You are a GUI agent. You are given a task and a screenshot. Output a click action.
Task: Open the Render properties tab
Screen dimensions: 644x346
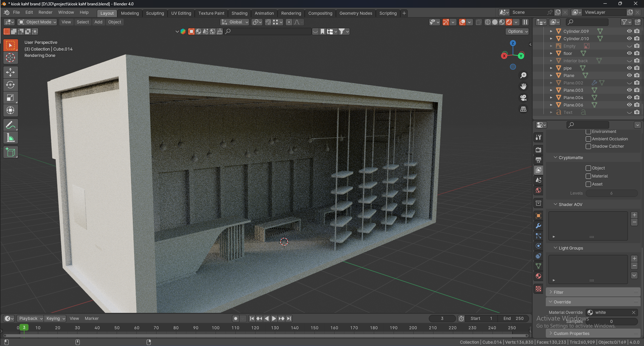point(538,150)
